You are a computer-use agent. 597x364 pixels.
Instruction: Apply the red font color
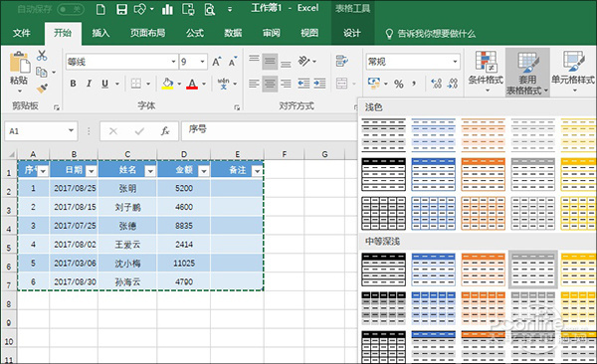pyautogui.click(x=192, y=84)
